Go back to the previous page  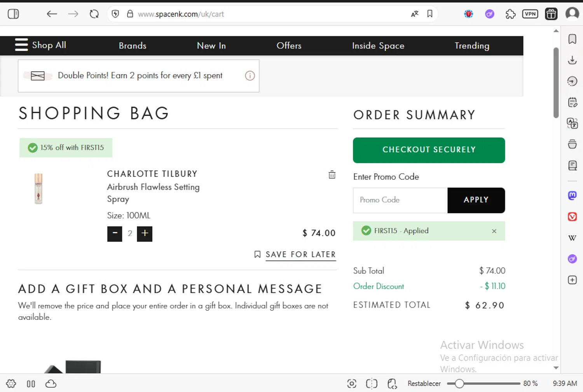pos(52,14)
